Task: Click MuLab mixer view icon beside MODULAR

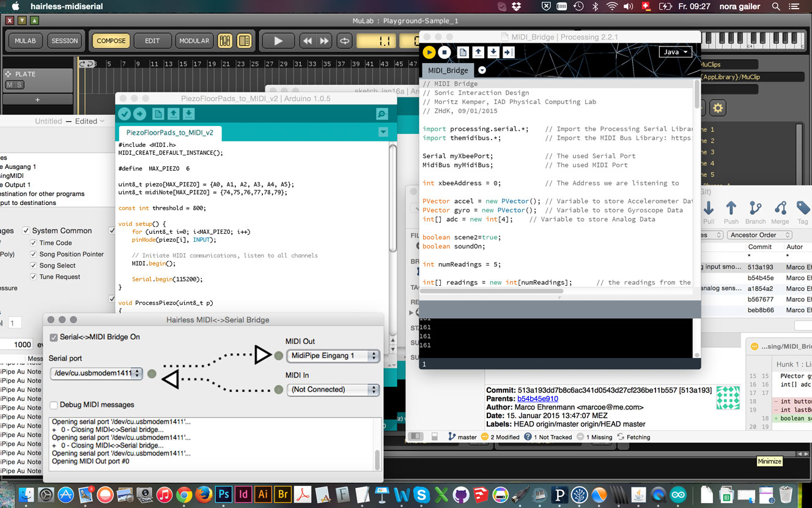Action: point(224,41)
